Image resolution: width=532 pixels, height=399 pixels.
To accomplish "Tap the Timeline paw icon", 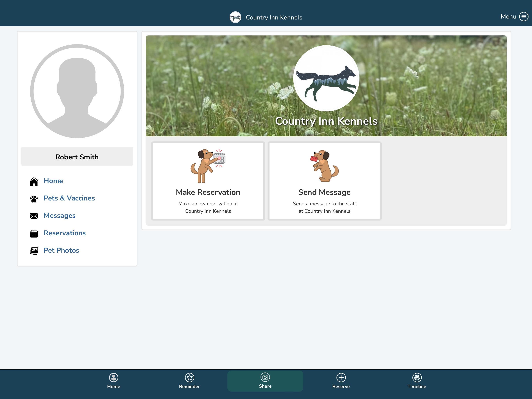I will tap(417, 377).
